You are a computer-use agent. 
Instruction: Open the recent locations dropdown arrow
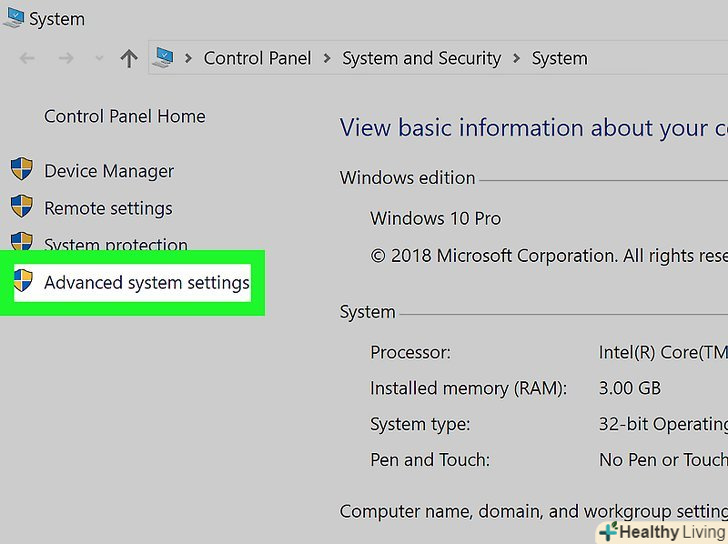click(x=98, y=59)
